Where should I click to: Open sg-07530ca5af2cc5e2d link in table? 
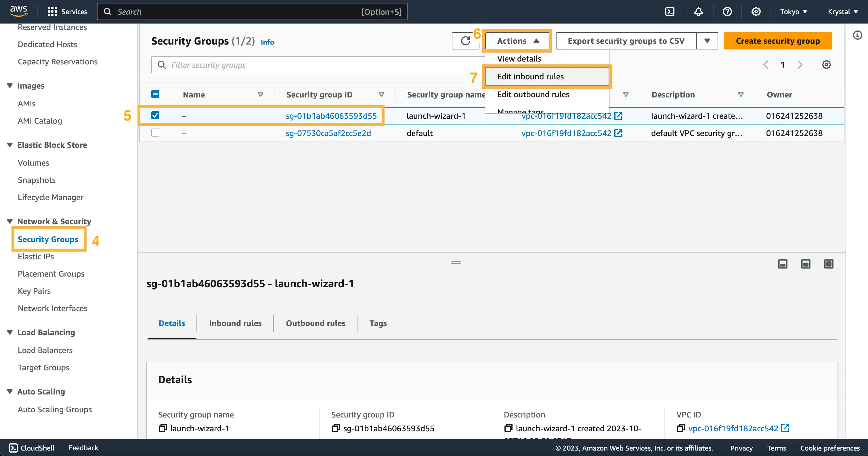(328, 133)
